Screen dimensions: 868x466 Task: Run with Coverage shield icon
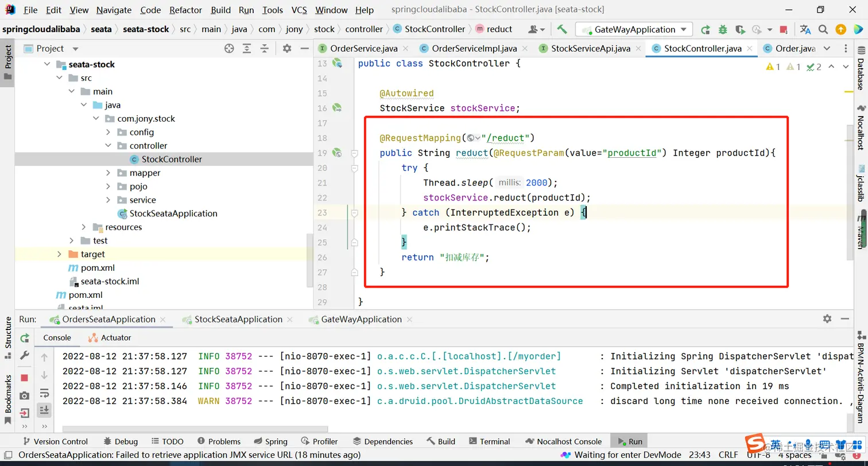(x=740, y=29)
